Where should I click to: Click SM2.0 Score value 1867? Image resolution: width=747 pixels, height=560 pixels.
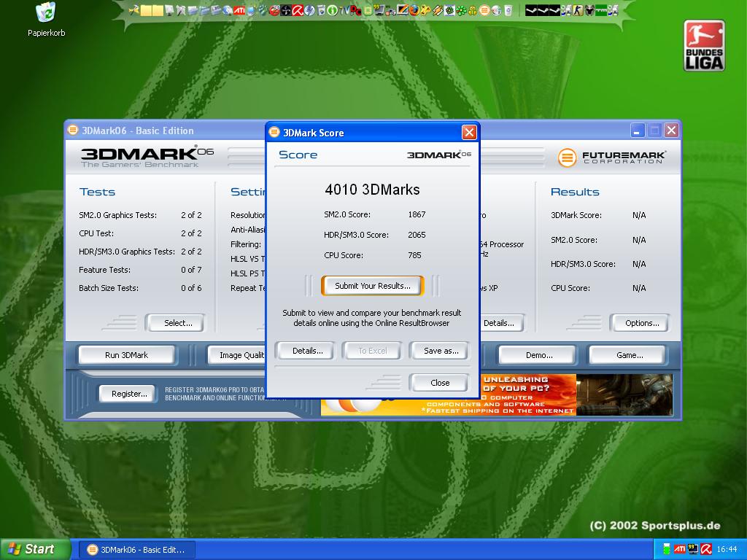tap(417, 214)
